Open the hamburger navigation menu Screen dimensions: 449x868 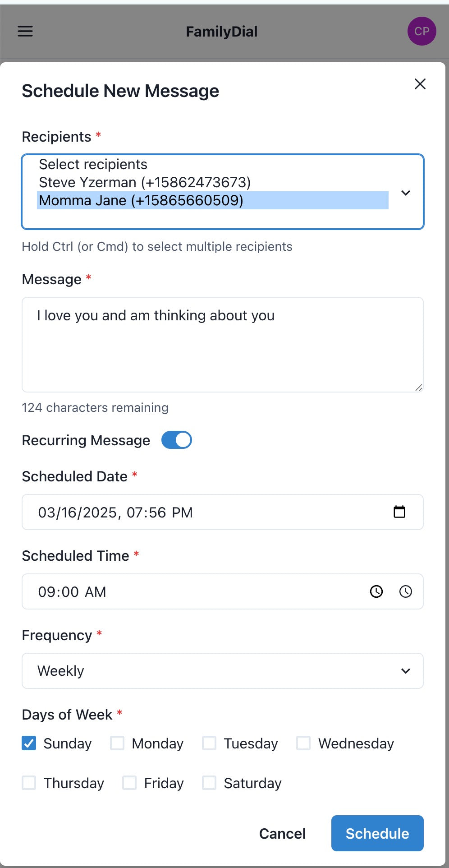pyautogui.click(x=25, y=31)
